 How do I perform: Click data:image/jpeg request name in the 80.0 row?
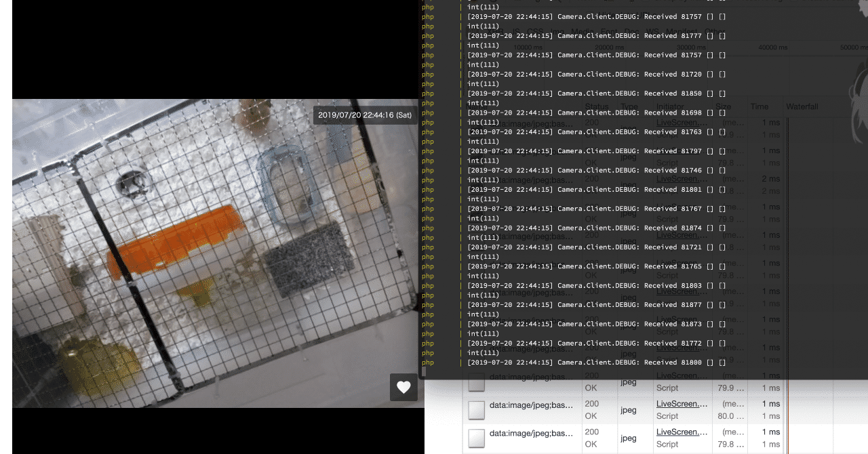531,405
